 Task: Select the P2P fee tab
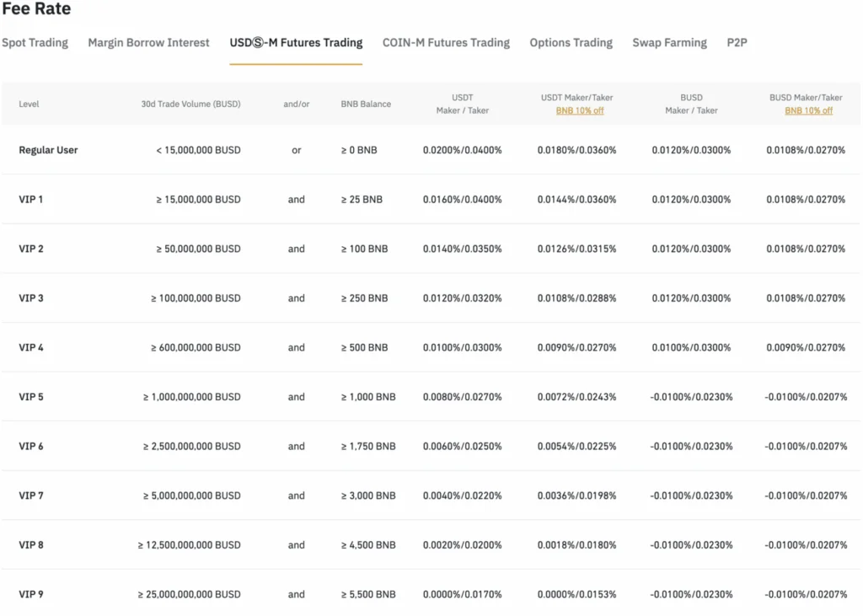[737, 42]
